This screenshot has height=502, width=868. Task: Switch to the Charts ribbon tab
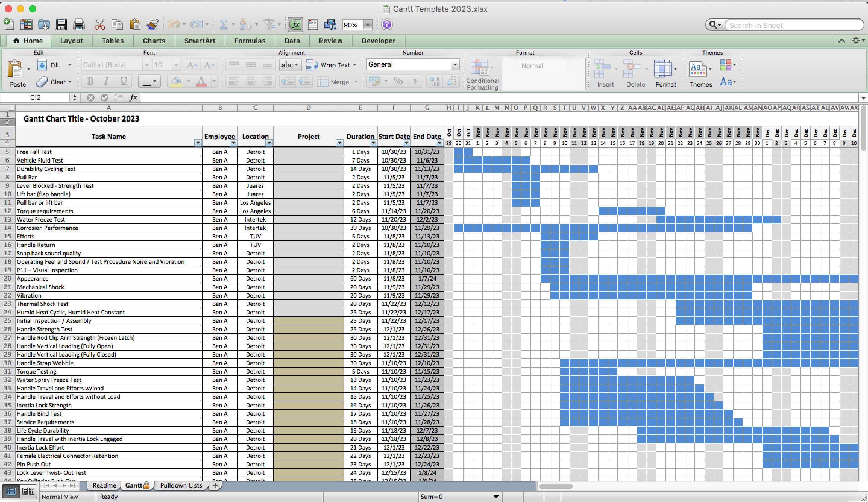154,41
